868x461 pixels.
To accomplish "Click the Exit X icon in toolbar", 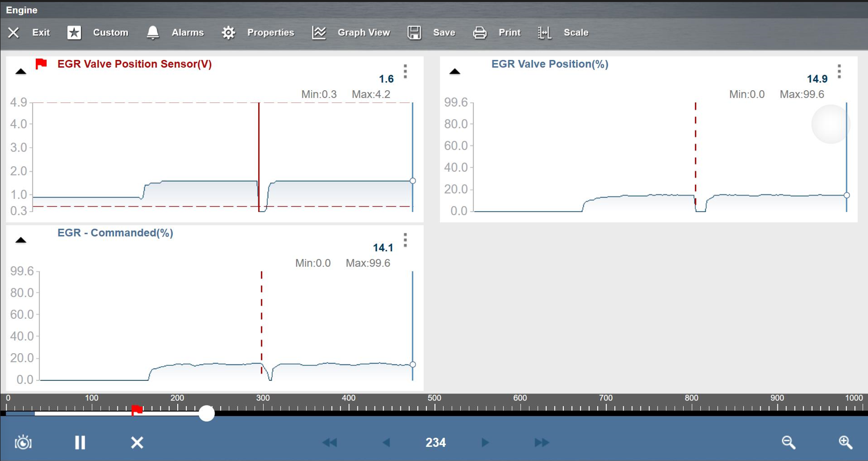I will (x=14, y=33).
